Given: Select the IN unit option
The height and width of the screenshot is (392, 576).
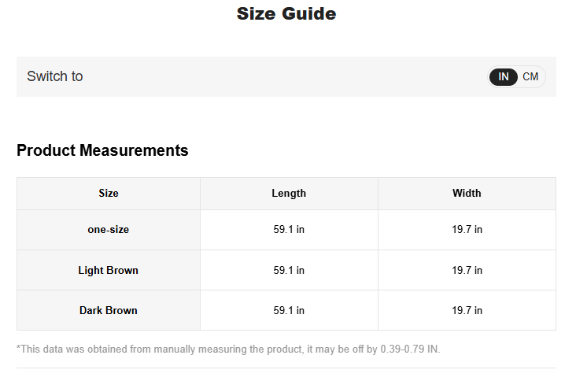Looking at the screenshot, I should pos(504,76).
